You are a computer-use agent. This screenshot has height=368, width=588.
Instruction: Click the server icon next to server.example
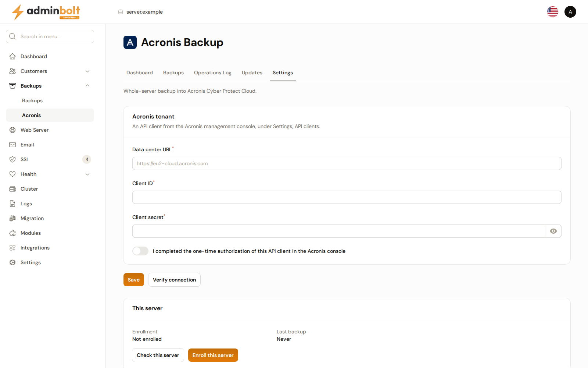[121, 12]
